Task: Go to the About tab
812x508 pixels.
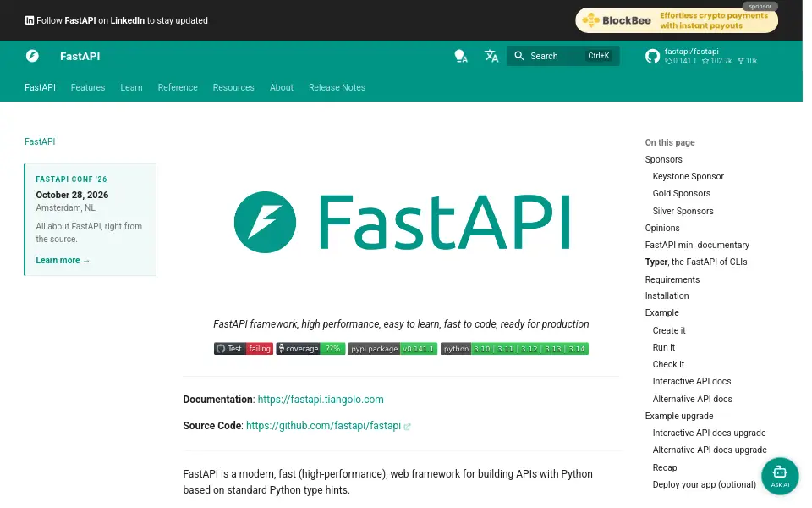Action: point(282,87)
